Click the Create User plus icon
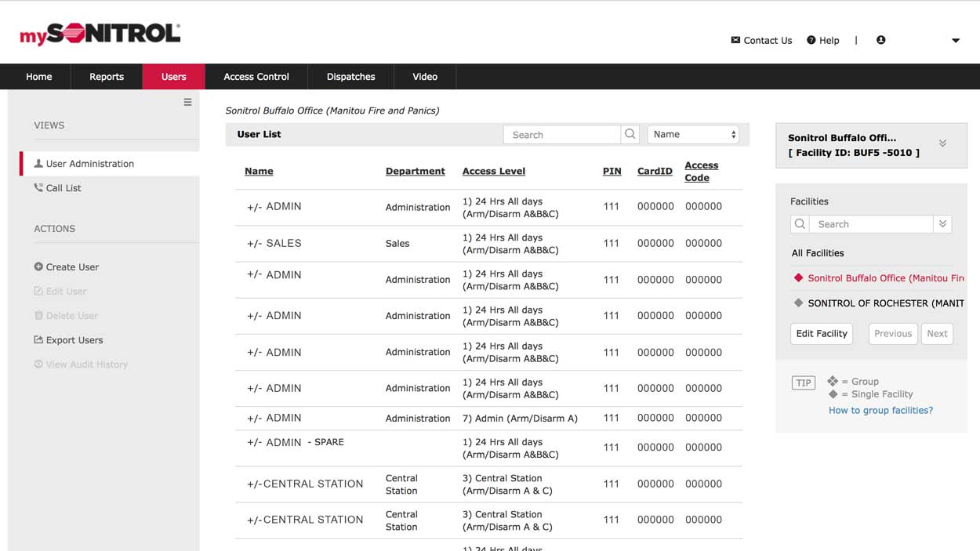 tap(38, 266)
